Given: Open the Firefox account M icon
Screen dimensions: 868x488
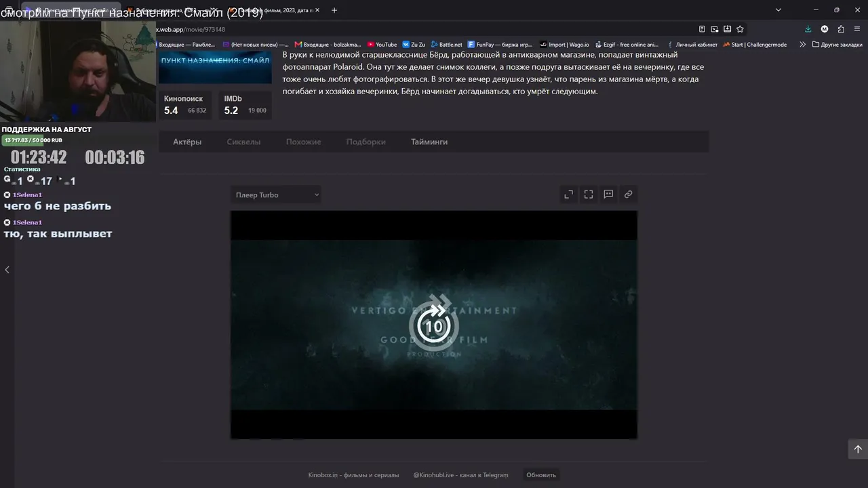Looking at the screenshot, I should tap(825, 29).
